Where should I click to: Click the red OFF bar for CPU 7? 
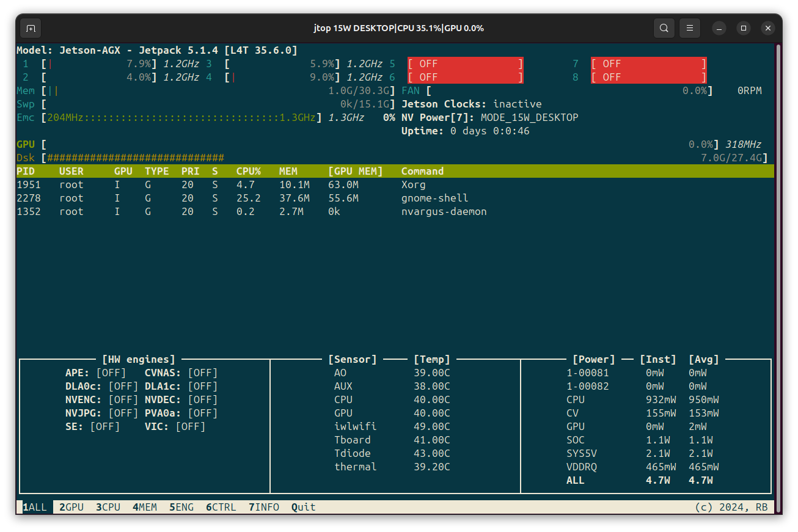point(649,64)
